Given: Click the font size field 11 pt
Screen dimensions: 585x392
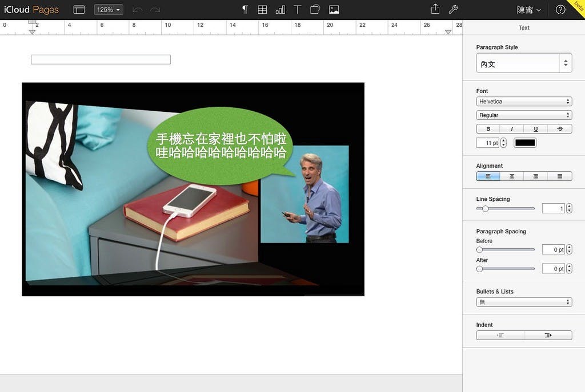Looking at the screenshot, I should 488,143.
